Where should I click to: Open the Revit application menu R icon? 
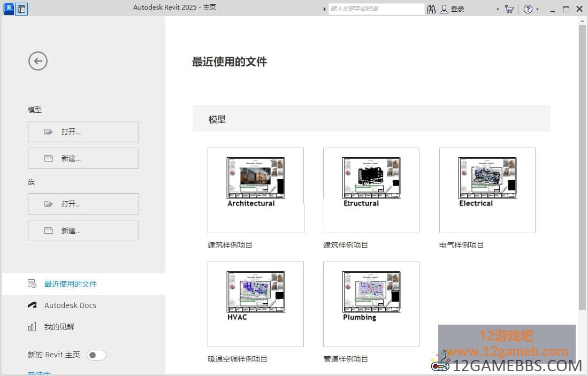click(9, 8)
